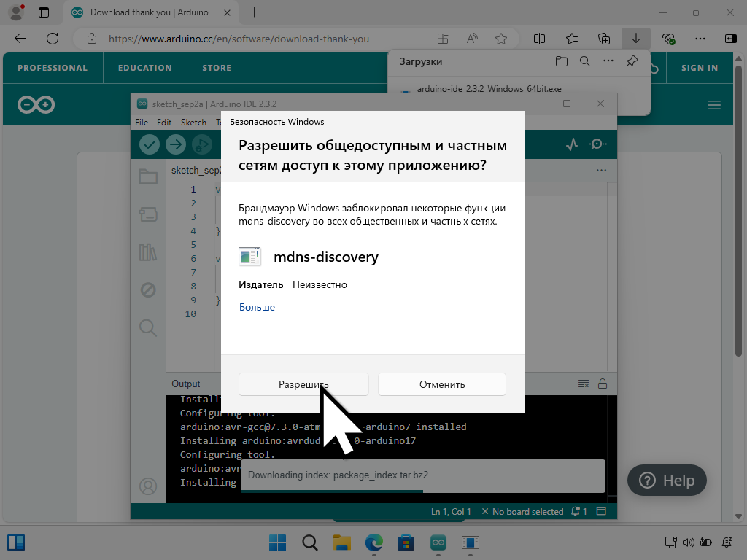
Task: Open the PROFESSIONAL section on the Arduino site
Action: (x=53, y=68)
